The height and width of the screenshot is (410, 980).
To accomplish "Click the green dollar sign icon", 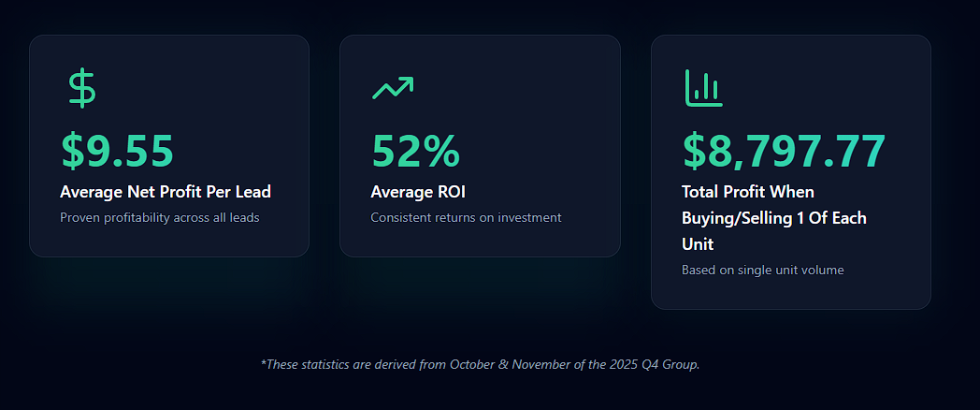I will pos(82,90).
